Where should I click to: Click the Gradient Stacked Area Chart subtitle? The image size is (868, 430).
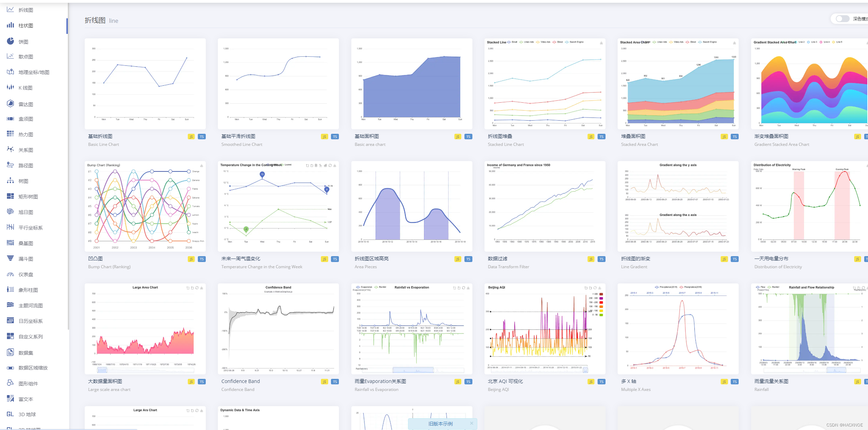(782, 144)
